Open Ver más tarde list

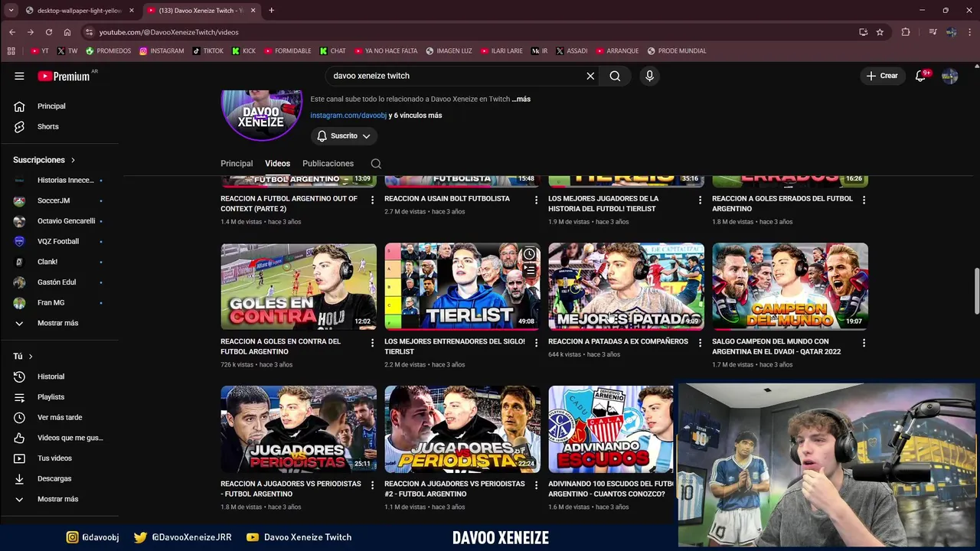60,417
